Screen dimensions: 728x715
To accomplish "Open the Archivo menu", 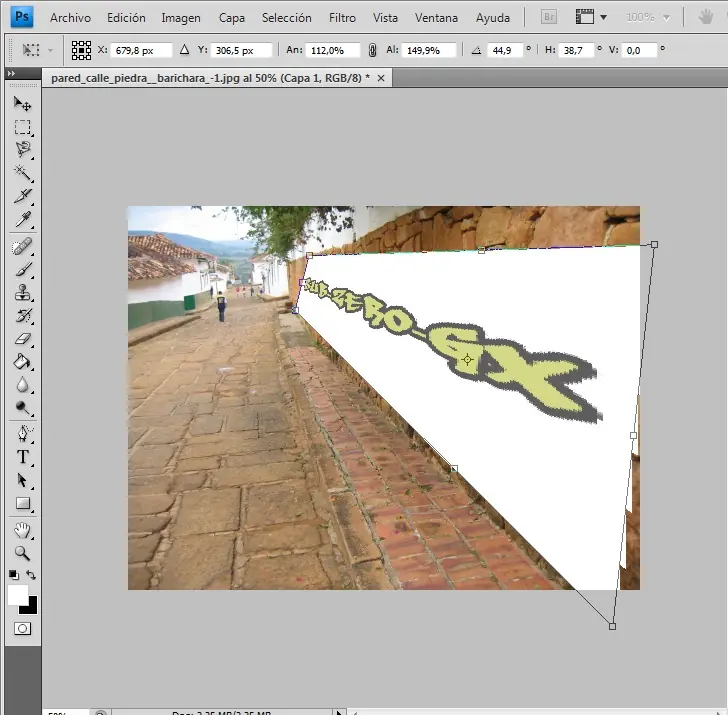I will click(71, 18).
